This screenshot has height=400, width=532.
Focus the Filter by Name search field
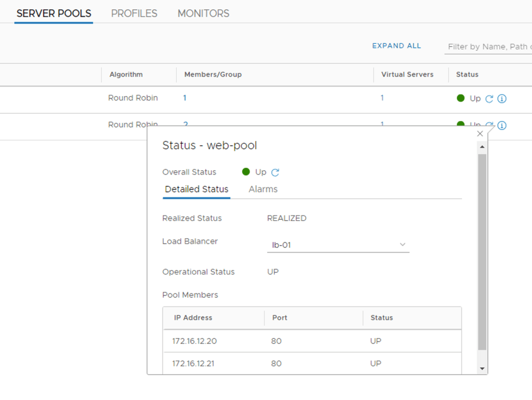click(488, 47)
